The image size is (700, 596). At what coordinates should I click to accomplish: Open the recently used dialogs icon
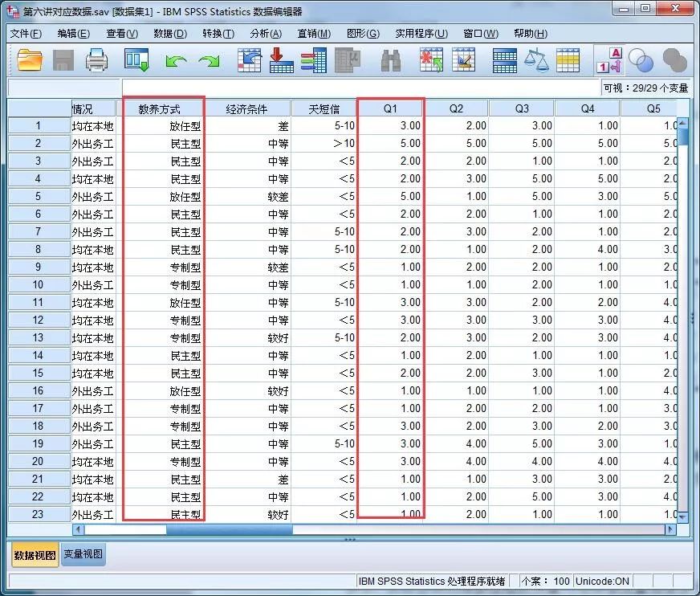click(x=136, y=60)
